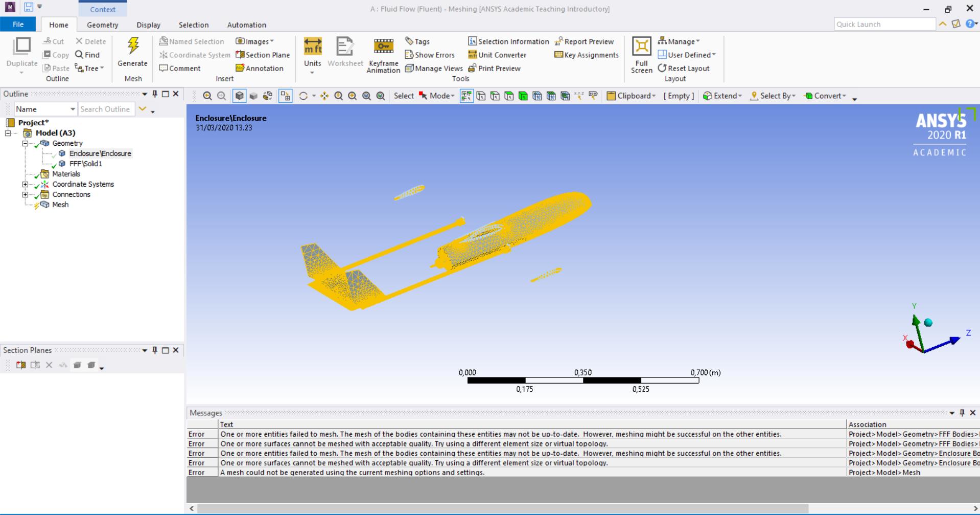Viewport: 980px width, 515px height.
Task: Open the Select By dropdown
Action: [x=773, y=96]
